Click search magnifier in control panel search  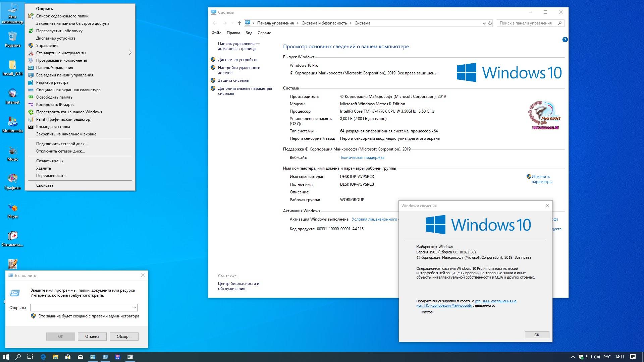[559, 23]
